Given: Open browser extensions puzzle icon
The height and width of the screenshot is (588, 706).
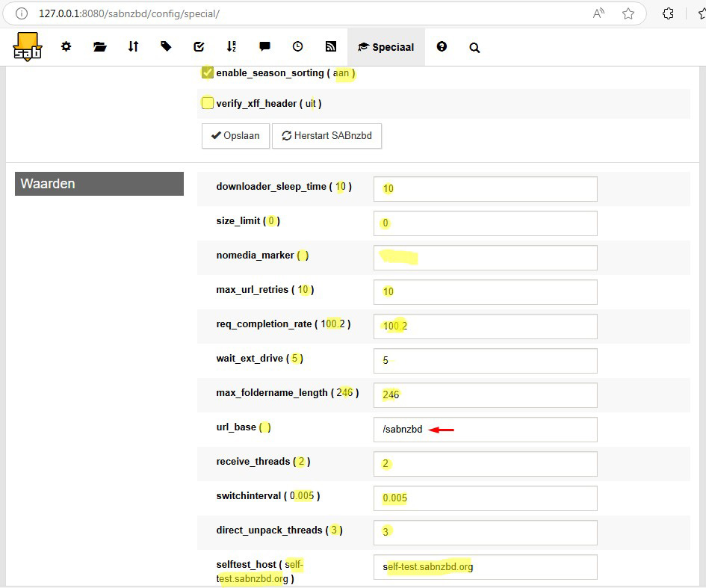Looking at the screenshot, I should coord(668,13).
